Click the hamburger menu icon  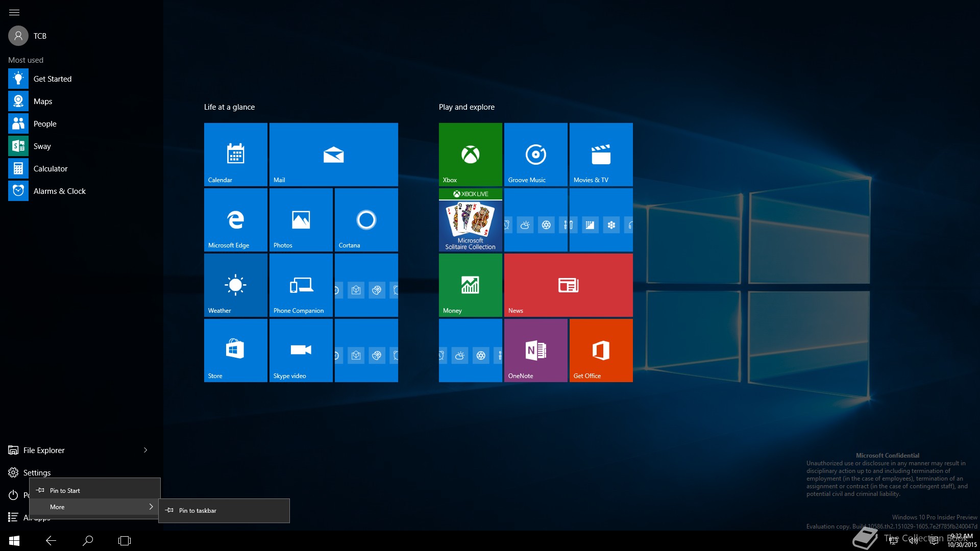pyautogui.click(x=14, y=12)
